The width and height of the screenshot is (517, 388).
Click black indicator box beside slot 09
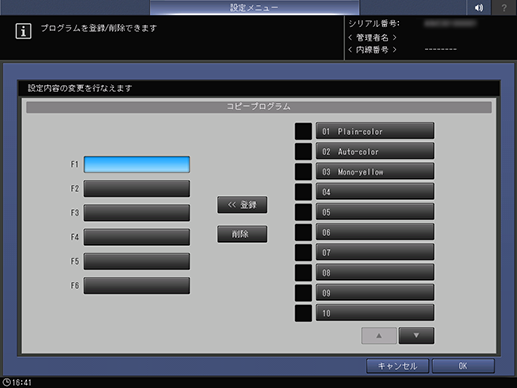click(x=303, y=293)
